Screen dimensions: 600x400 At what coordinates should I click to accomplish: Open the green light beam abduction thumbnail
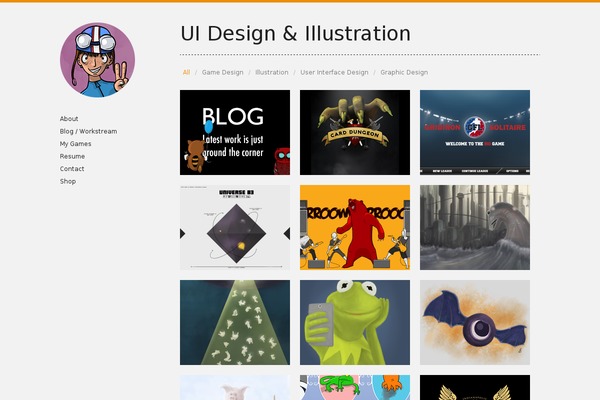[235, 322]
